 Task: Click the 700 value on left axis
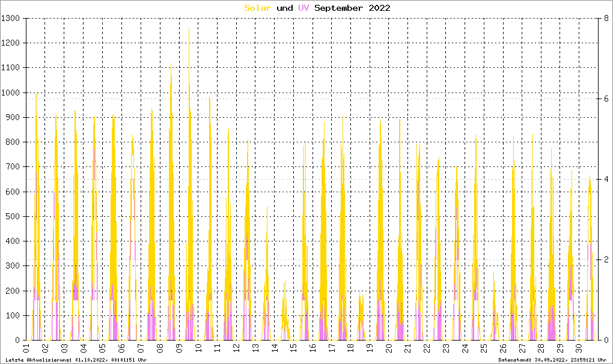point(13,167)
